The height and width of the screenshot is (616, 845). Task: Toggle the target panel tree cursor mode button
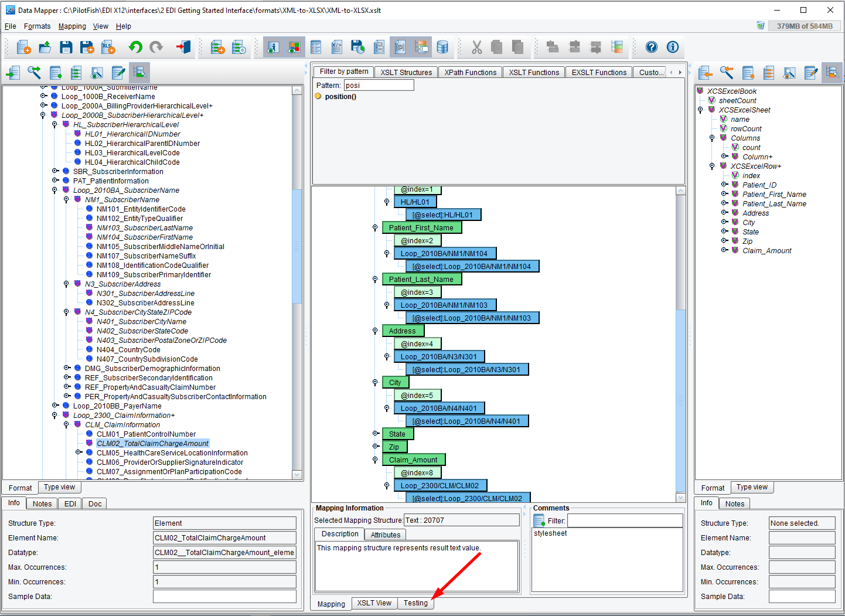pyautogui.click(x=832, y=73)
